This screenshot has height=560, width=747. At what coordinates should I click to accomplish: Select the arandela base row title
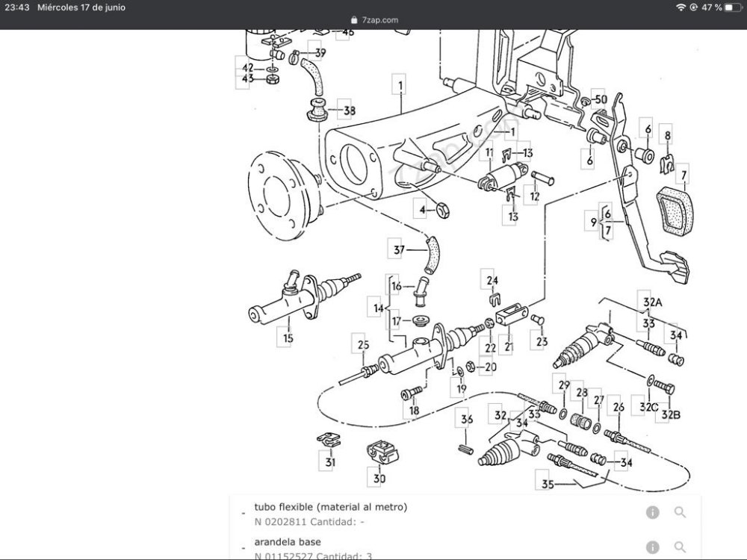(x=288, y=542)
